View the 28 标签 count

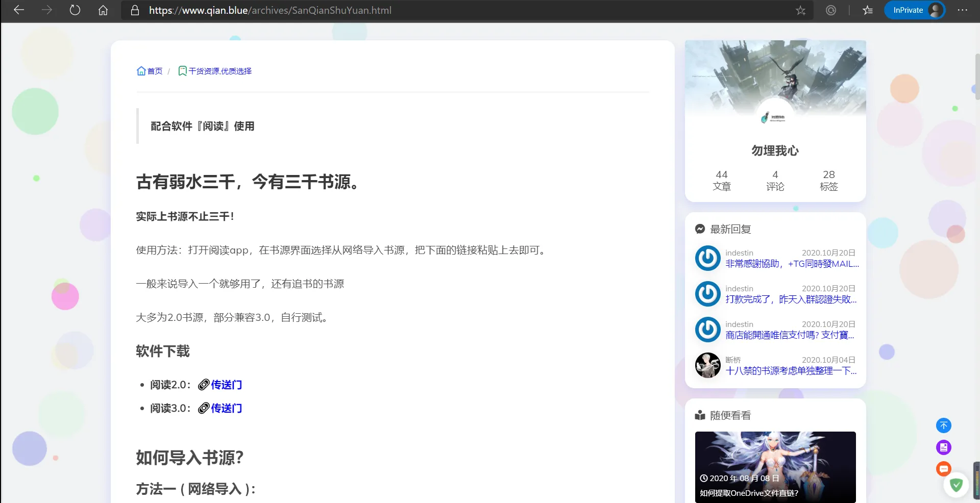click(829, 181)
